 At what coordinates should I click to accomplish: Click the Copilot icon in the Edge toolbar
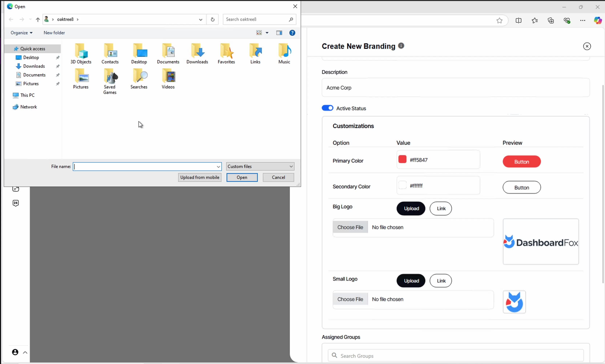coord(597,21)
